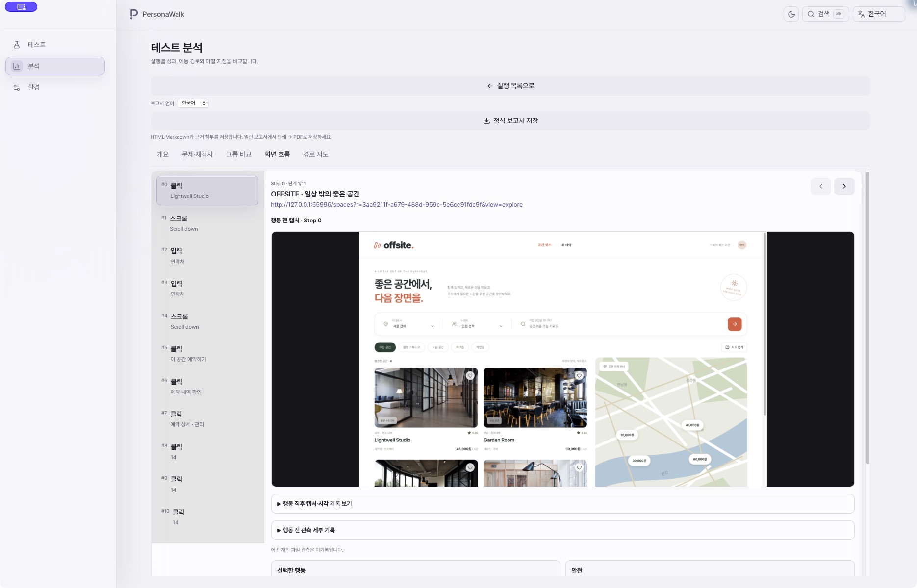Click the PersonaWalk logo icon
The height and width of the screenshot is (588, 917).
(134, 14)
